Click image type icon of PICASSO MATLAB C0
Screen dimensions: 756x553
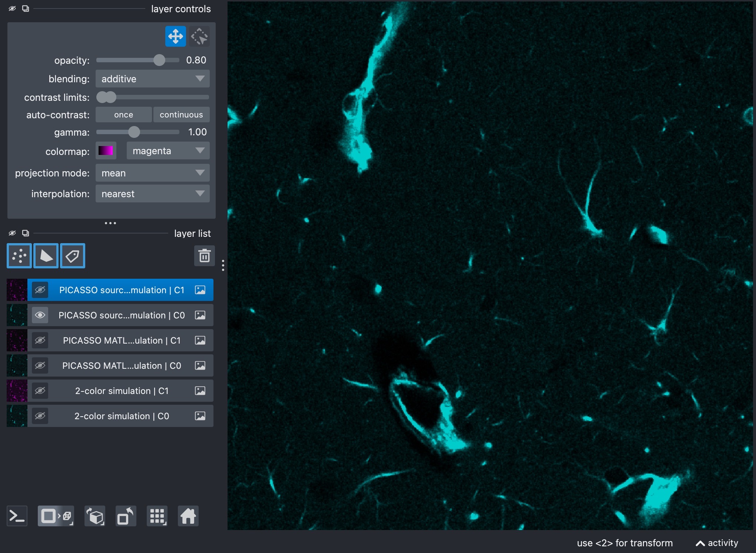[200, 365]
